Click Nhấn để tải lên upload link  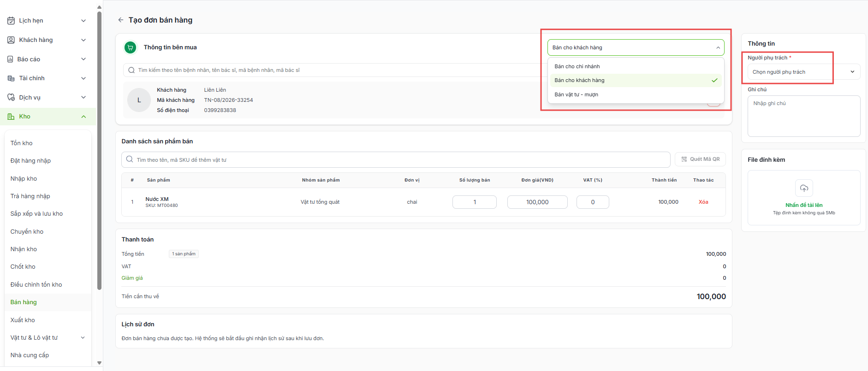tap(804, 205)
